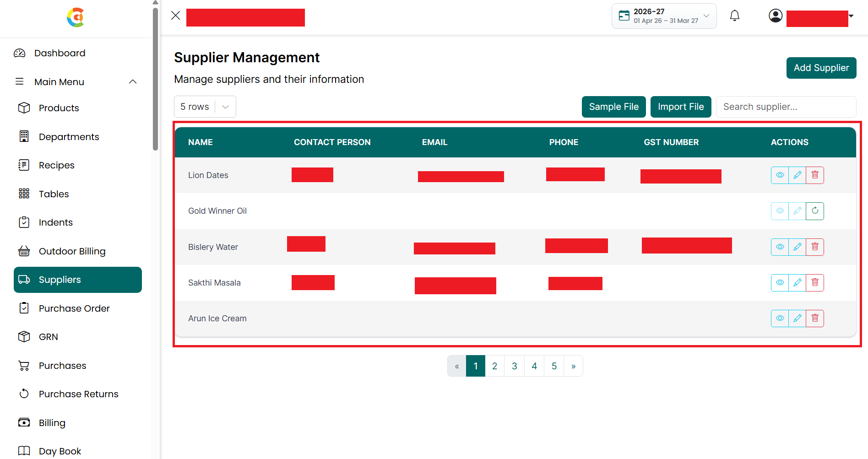
Task: Open Departments in the sidebar
Action: pos(77,137)
